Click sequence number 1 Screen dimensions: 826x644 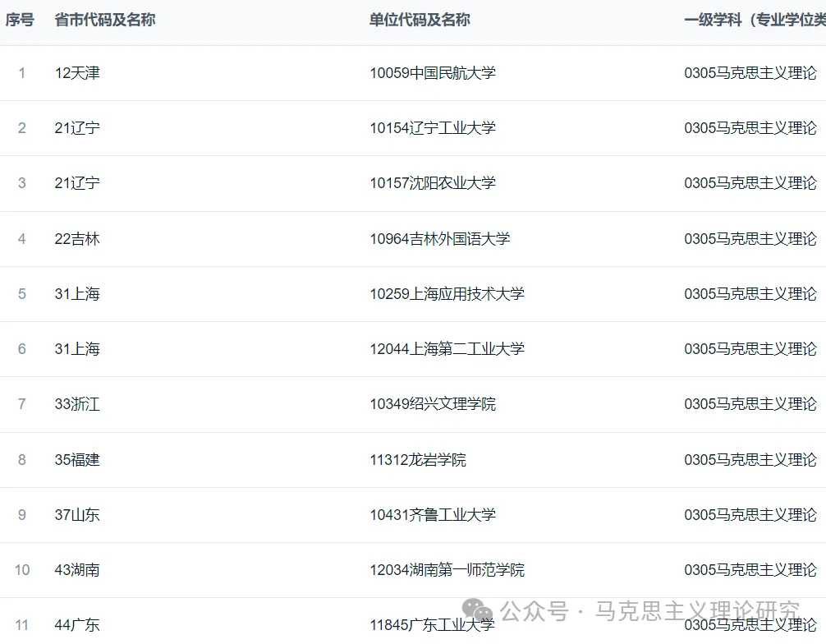(x=21, y=73)
